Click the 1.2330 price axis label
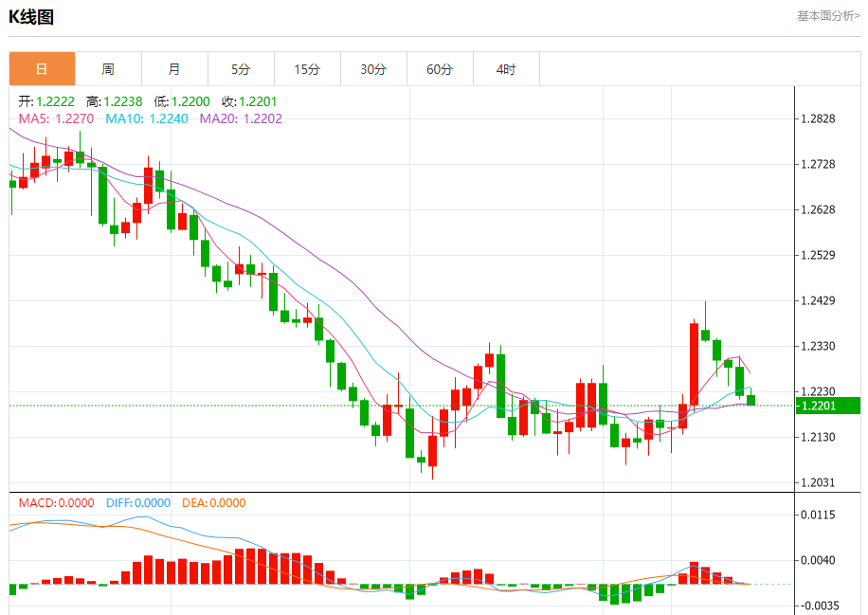This screenshot has width=868, height=615. pos(818,346)
